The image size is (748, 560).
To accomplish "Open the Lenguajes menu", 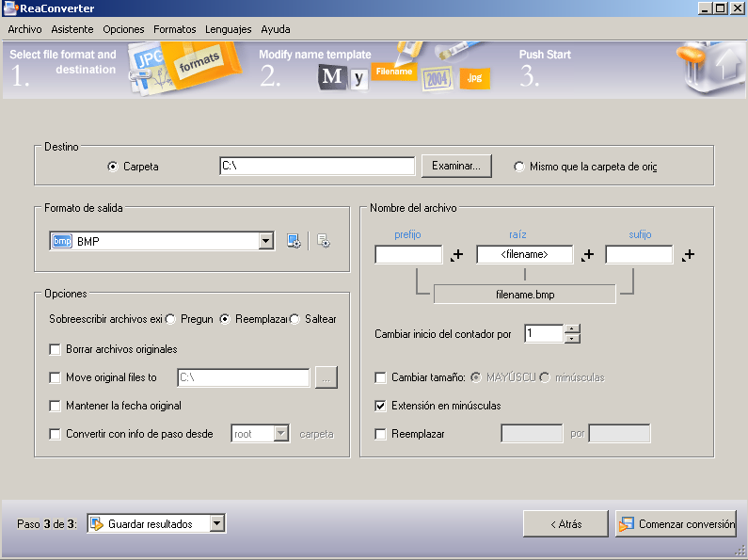I will 229,29.
